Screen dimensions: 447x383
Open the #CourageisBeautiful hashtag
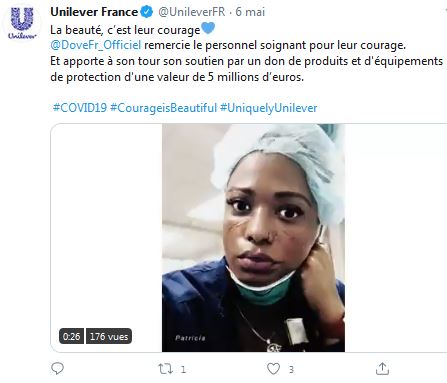click(163, 108)
